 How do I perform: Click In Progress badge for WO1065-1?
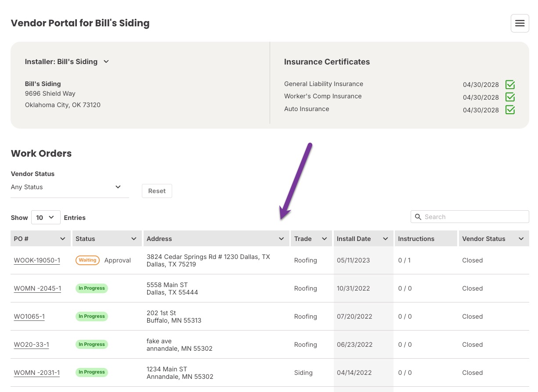tap(91, 316)
